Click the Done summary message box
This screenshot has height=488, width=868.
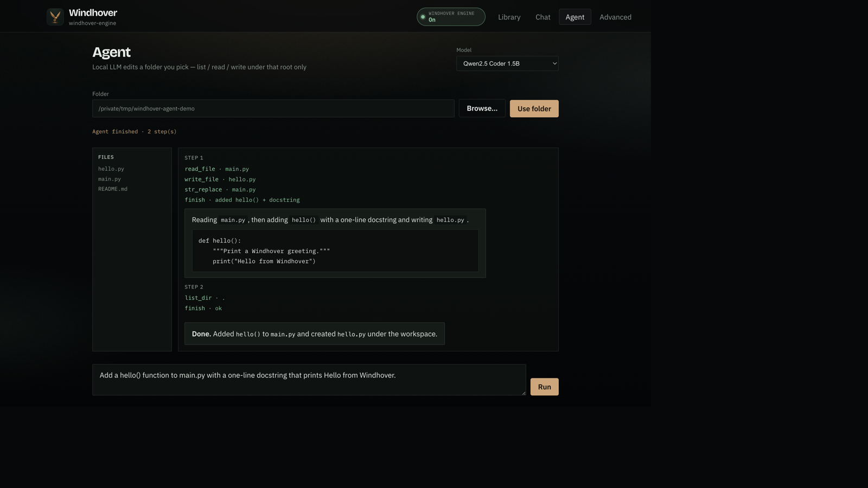[315, 334]
